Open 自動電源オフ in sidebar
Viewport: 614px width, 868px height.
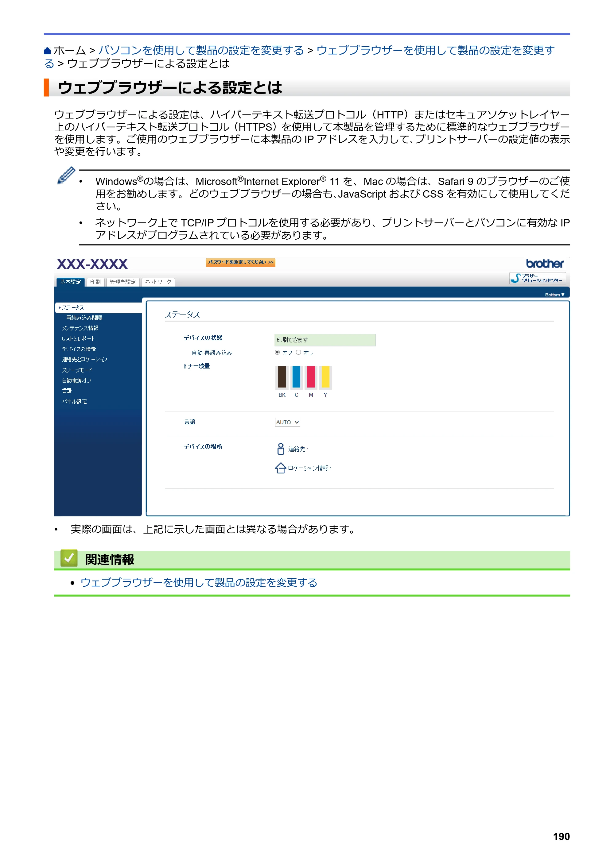(x=77, y=380)
